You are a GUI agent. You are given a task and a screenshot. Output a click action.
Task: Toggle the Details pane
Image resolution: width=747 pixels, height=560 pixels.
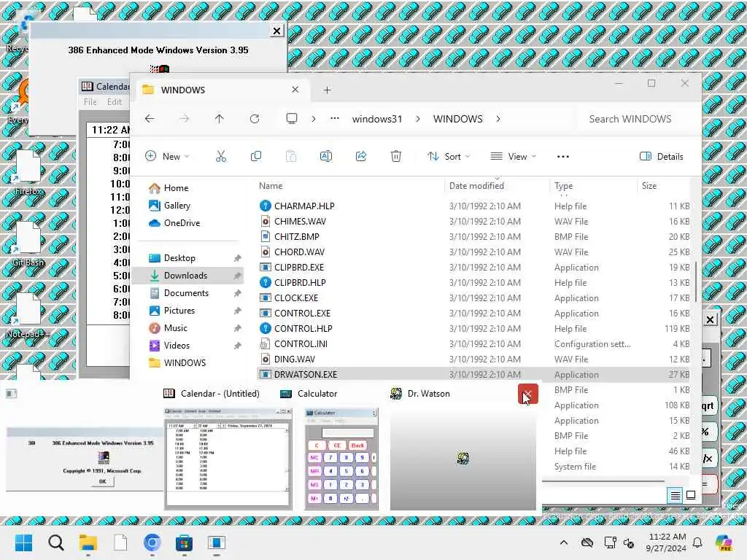click(x=661, y=156)
